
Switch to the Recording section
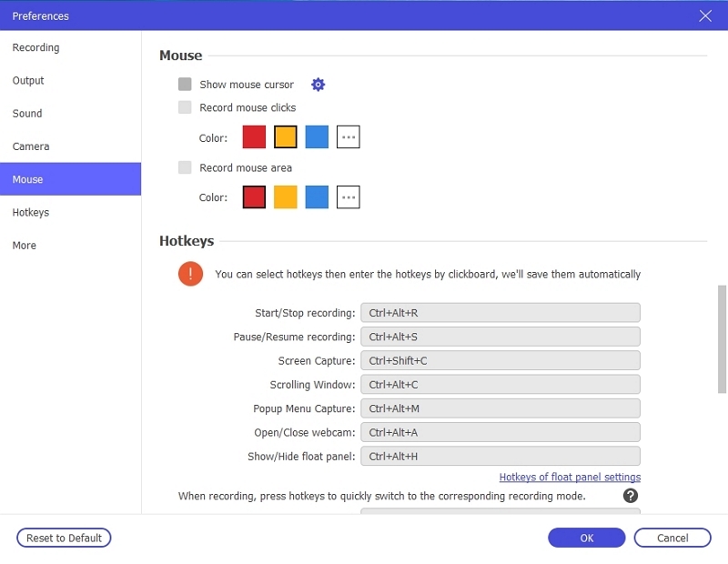(x=36, y=47)
